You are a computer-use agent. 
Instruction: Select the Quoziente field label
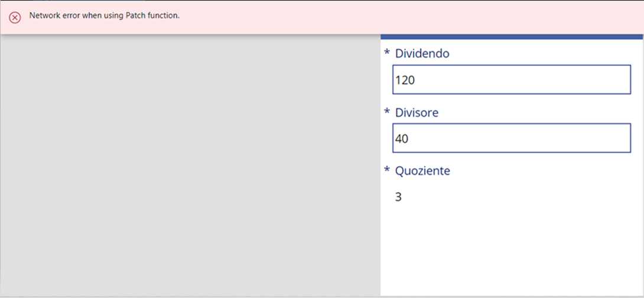(422, 171)
